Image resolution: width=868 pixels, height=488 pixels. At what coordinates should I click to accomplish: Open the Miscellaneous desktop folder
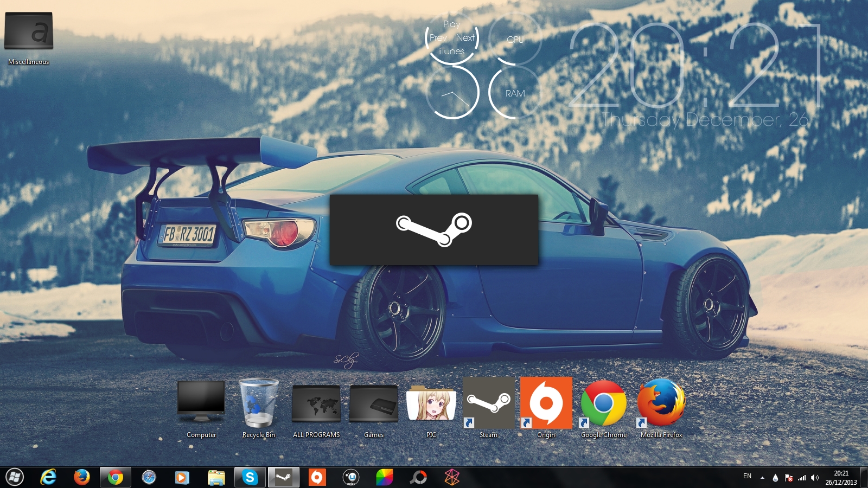pyautogui.click(x=29, y=38)
